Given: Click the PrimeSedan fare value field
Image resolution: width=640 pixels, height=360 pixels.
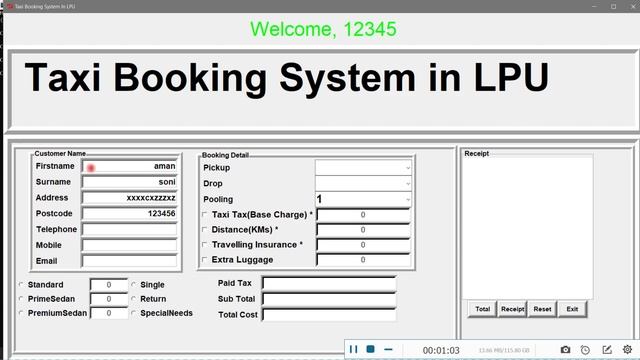Looking at the screenshot, I should (x=109, y=299).
